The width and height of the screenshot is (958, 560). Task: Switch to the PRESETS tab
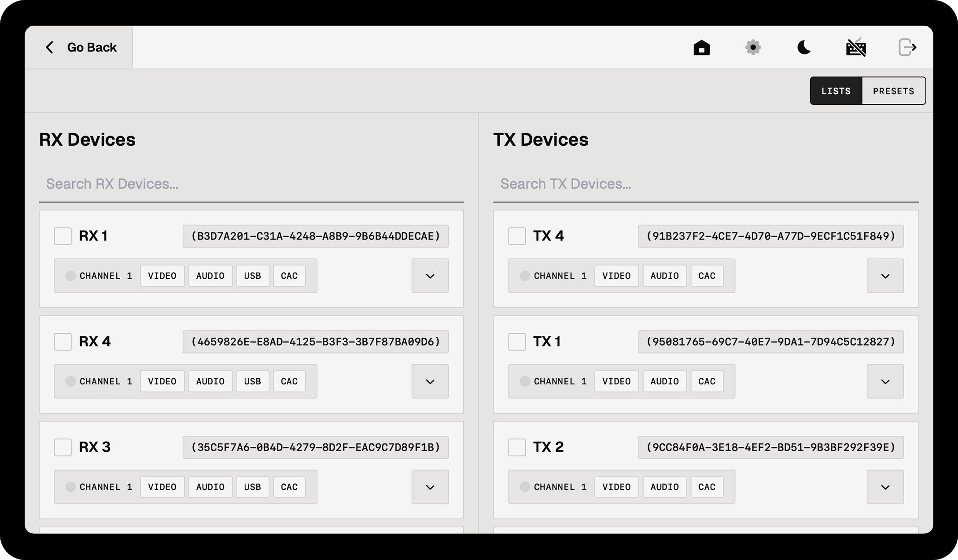tap(894, 91)
